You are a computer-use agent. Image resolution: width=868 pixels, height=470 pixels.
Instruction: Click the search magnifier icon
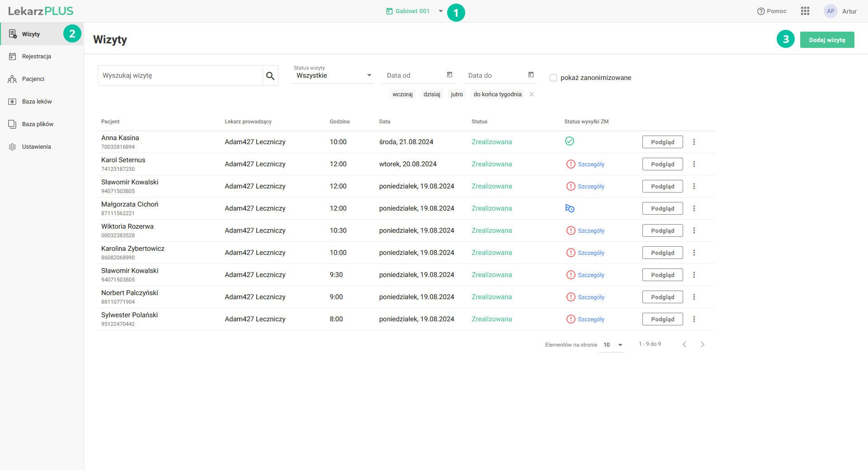pos(270,76)
